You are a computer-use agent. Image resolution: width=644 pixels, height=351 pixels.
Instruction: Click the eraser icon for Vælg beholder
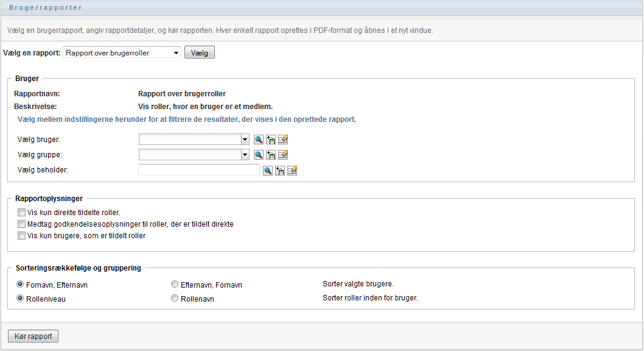point(292,171)
